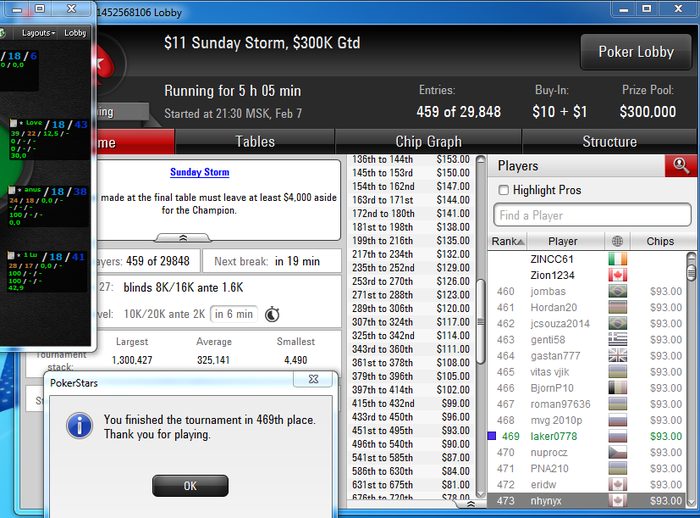
Task: Click the info icon in the PokerStars dialog
Action: pyautogui.click(x=79, y=426)
